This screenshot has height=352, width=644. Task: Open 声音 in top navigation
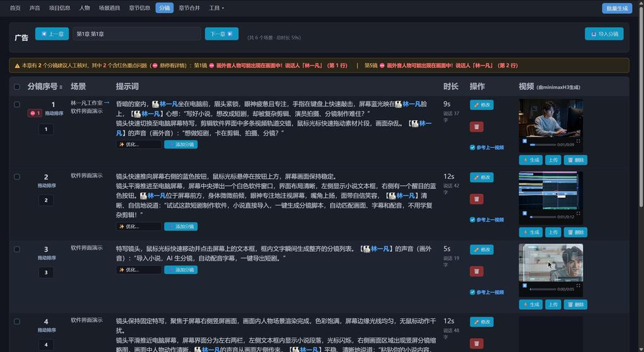click(35, 8)
